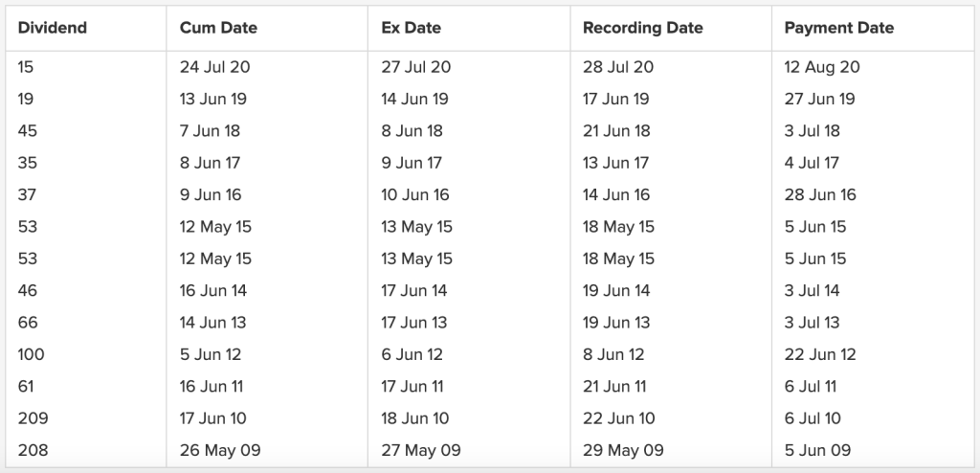The height and width of the screenshot is (473, 980).
Task: Select the dividend value 37 cell
Action: pos(27,194)
